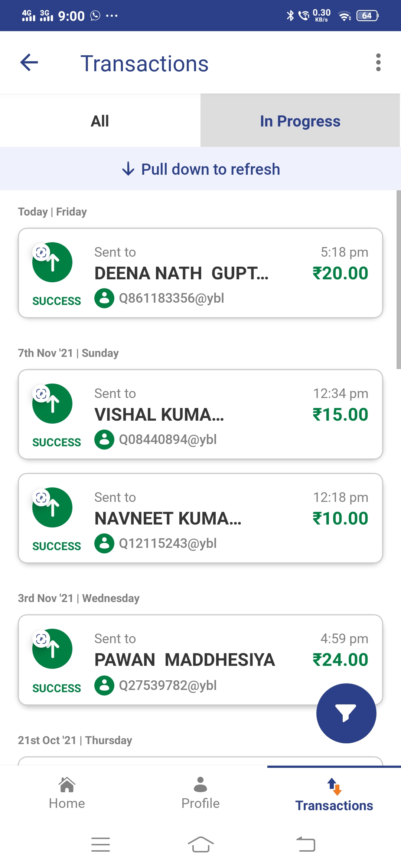Switch to the All tab
The height and width of the screenshot is (868, 401).
100,121
